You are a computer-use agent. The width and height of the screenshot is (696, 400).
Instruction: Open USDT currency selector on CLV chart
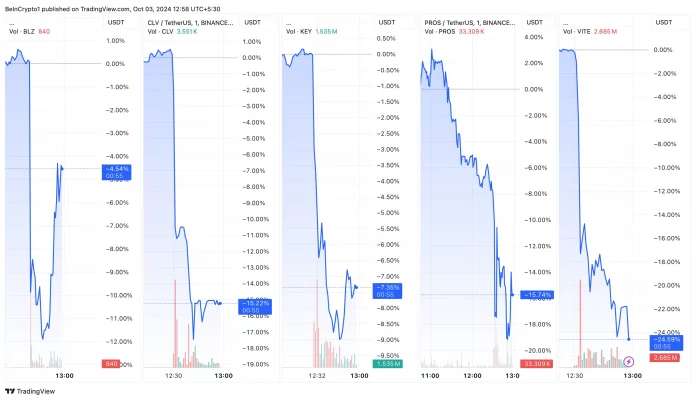tap(254, 21)
